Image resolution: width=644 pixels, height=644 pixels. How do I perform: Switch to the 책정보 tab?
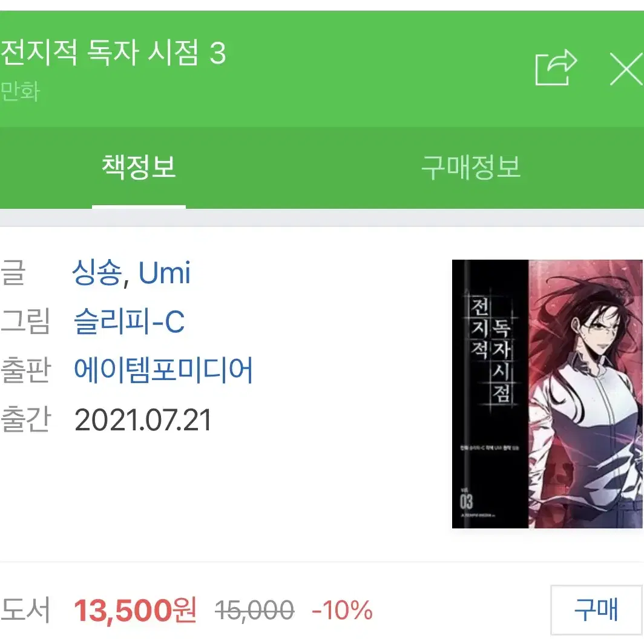click(139, 167)
